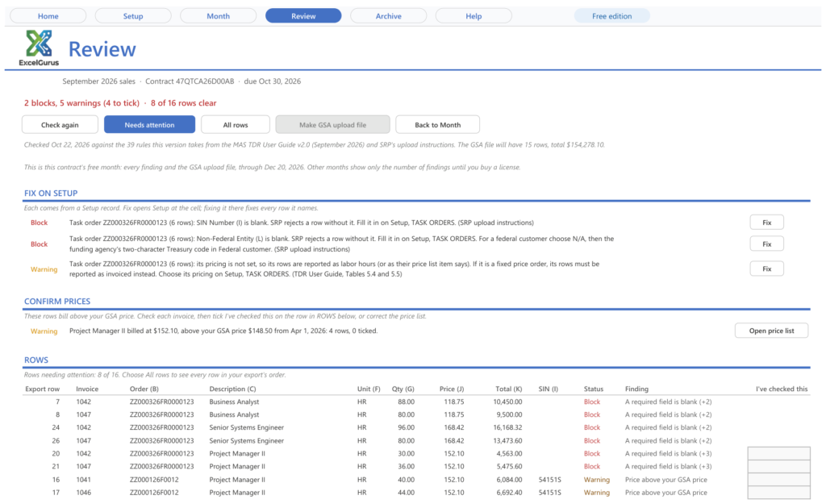Fix the Non-Federal Entity block
Image resolution: width=826 pixels, height=504 pixels.
(766, 244)
